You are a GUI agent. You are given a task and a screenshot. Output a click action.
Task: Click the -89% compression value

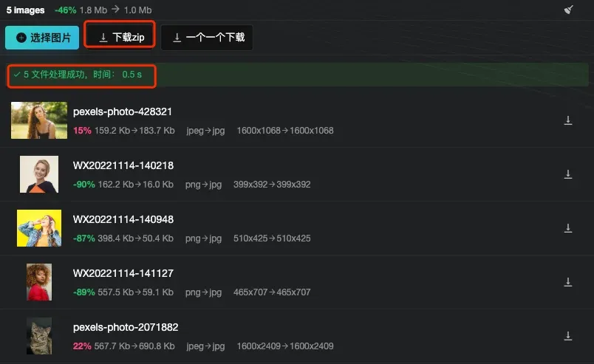(x=83, y=292)
